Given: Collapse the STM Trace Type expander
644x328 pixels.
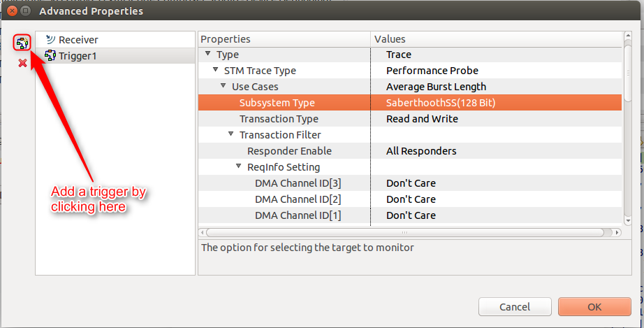Looking at the screenshot, I should pyautogui.click(x=215, y=70).
